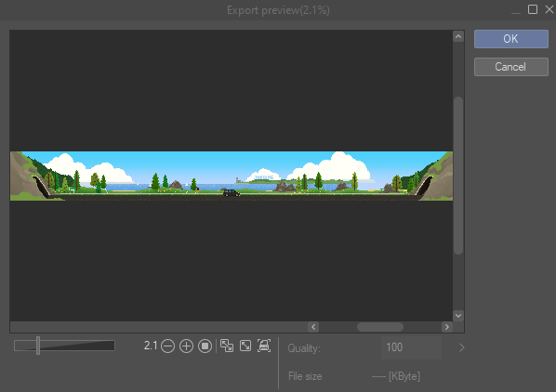Click the 2.1 zoom percentage value

[151, 346]
